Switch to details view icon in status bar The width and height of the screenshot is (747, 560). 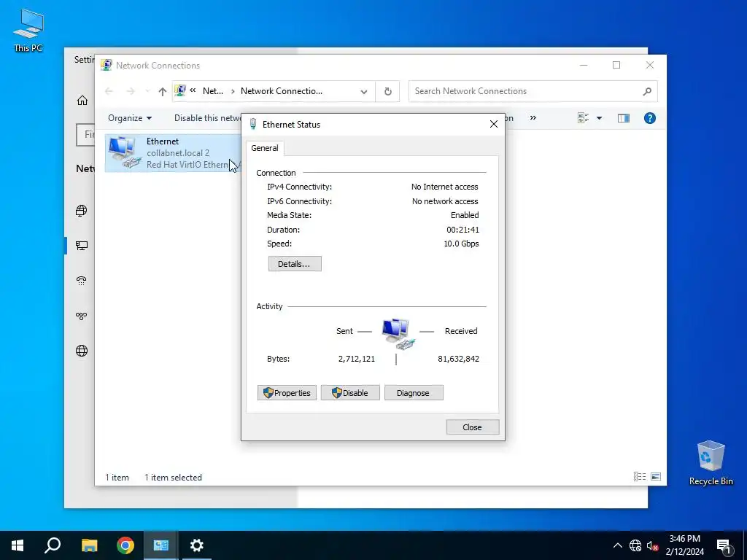(x=639, y=477)
